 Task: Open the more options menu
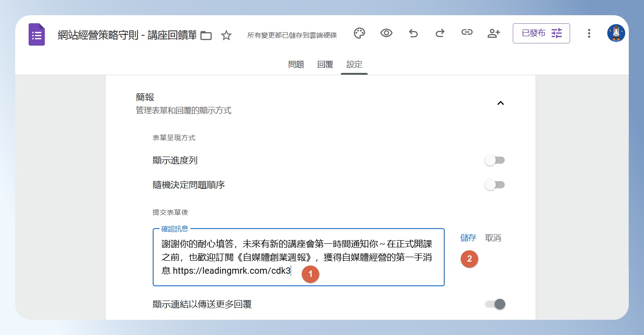[589, 33]
